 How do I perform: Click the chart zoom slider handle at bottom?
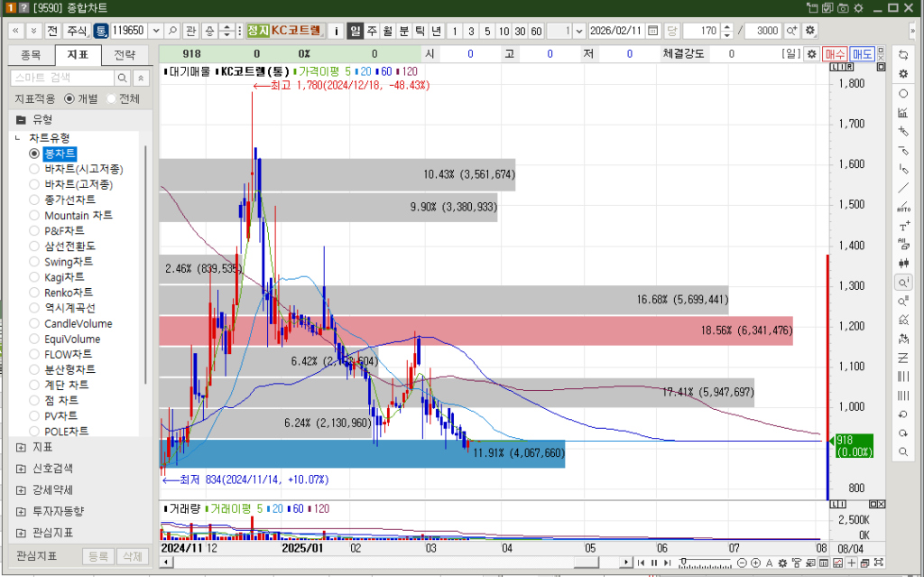[x=684, y=562]
